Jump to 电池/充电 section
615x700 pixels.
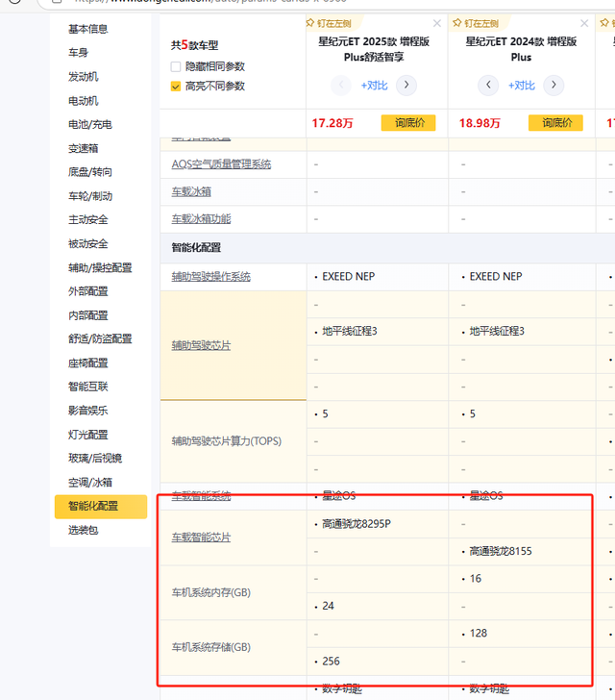(89, 125)
